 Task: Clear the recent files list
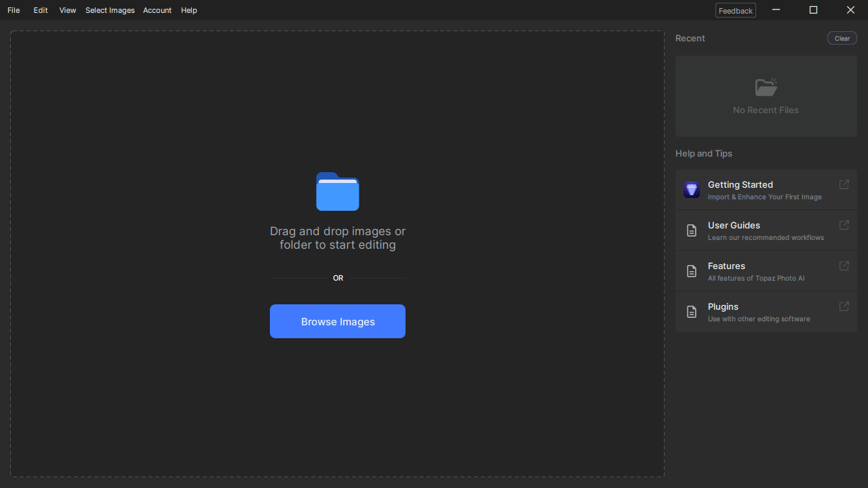click(842, 38)
